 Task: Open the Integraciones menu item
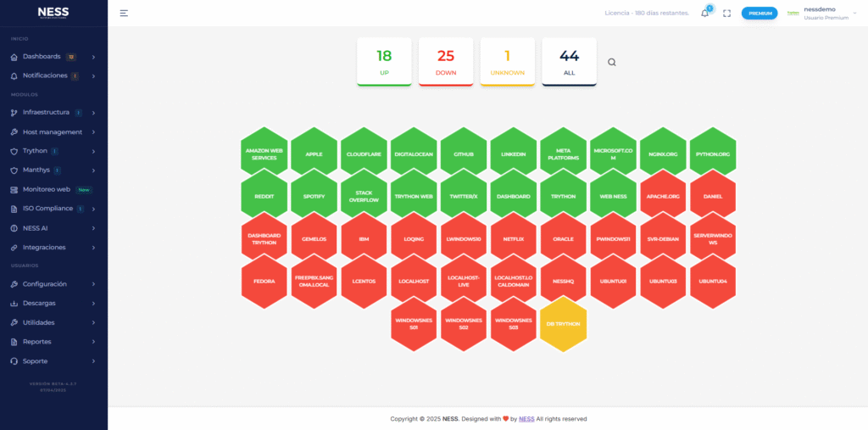click(53, 247)
